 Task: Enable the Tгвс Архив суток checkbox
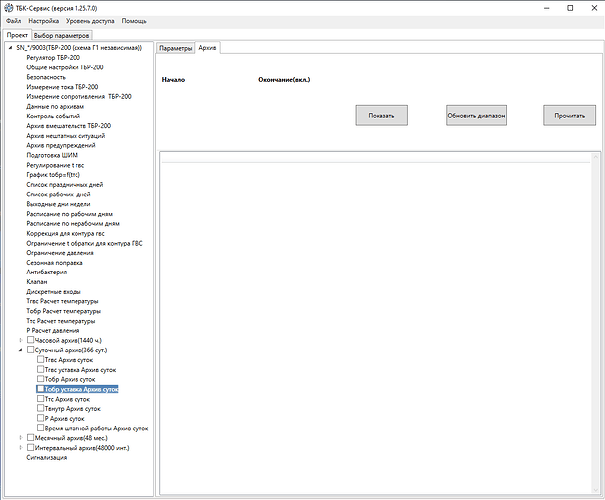[x=41, y=361]
